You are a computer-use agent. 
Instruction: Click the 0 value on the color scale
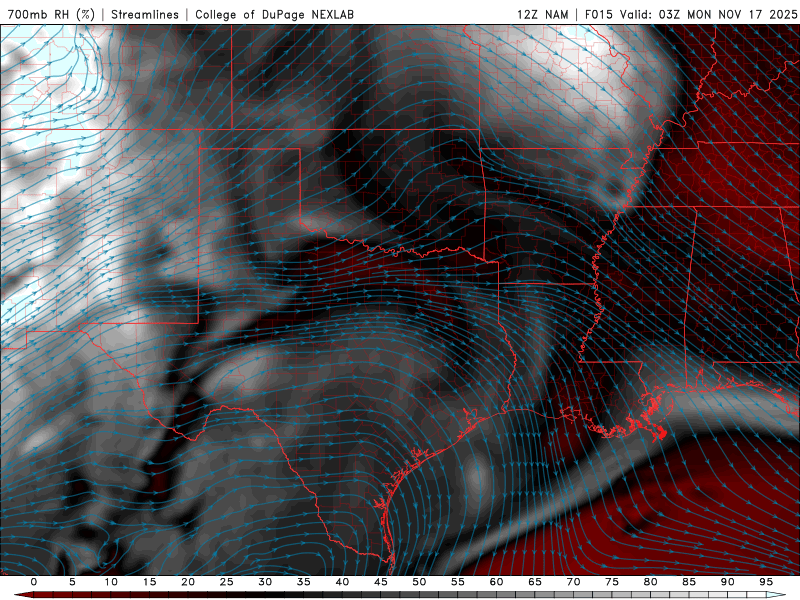point(34,582)
